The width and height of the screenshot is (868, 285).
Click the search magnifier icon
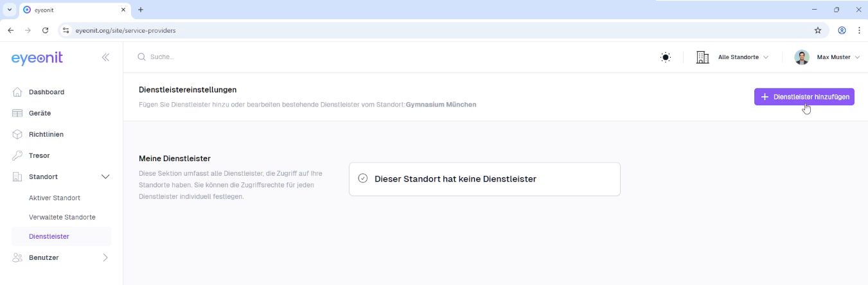pos(141,57)
